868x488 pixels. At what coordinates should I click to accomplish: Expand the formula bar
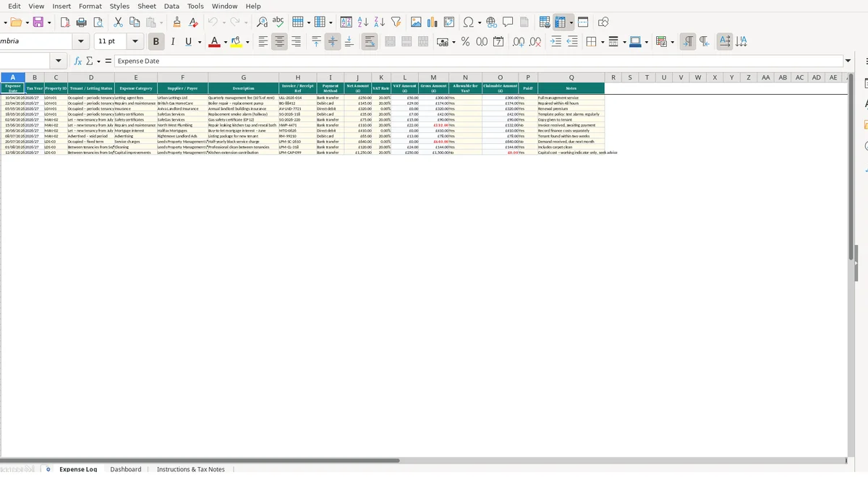tap(848, 61)
